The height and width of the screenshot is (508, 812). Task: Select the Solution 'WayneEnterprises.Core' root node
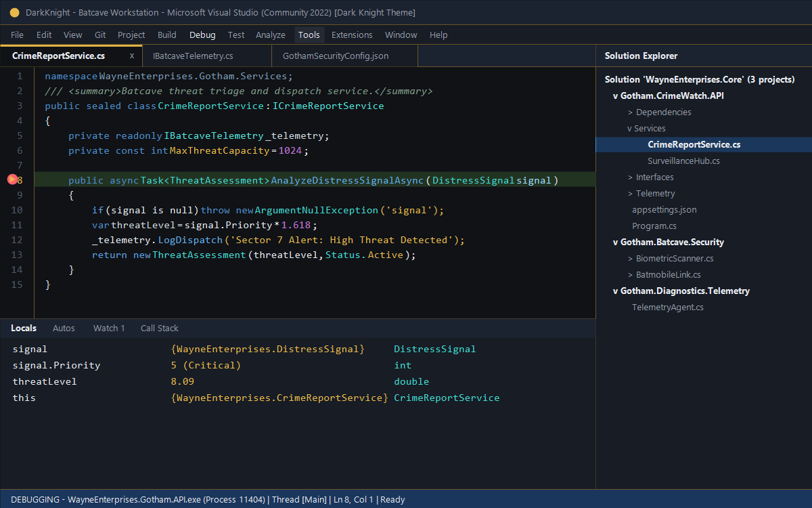coord(700,79)
